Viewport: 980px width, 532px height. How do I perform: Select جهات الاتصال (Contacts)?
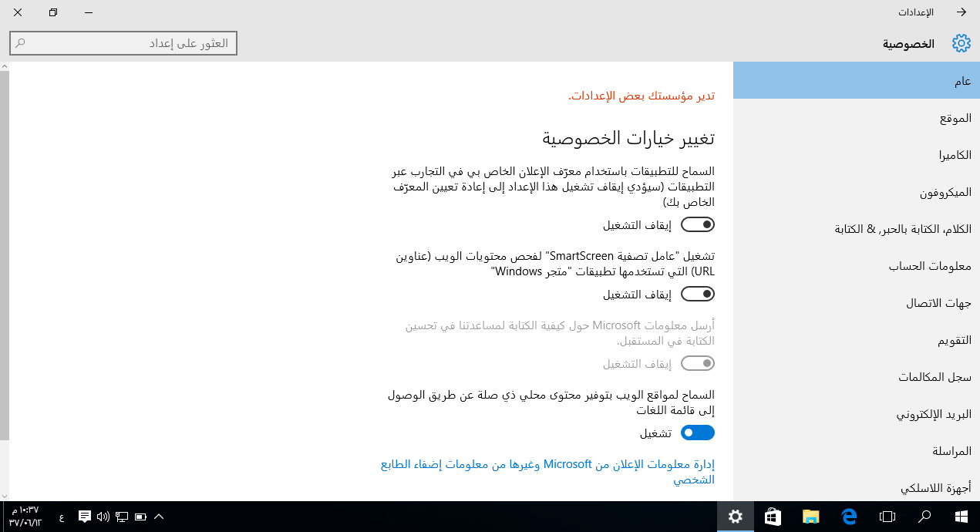pyautogui.click(x=857, y=303)
